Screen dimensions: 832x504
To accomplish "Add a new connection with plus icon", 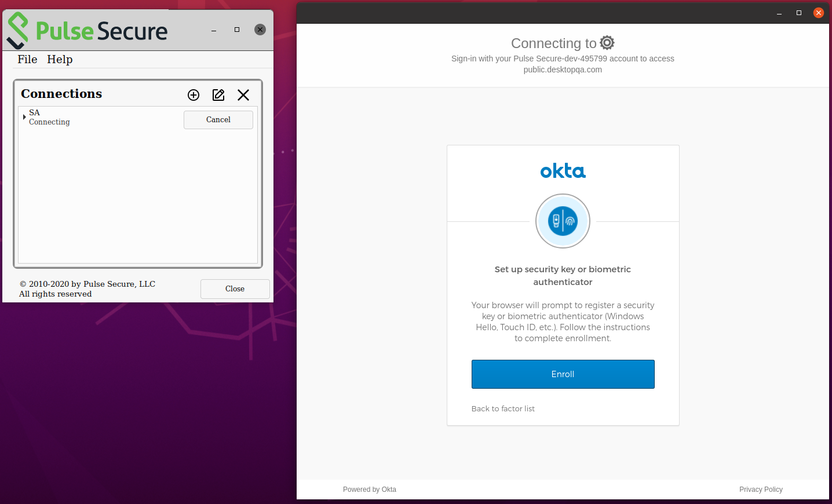I will click(194, 95).
